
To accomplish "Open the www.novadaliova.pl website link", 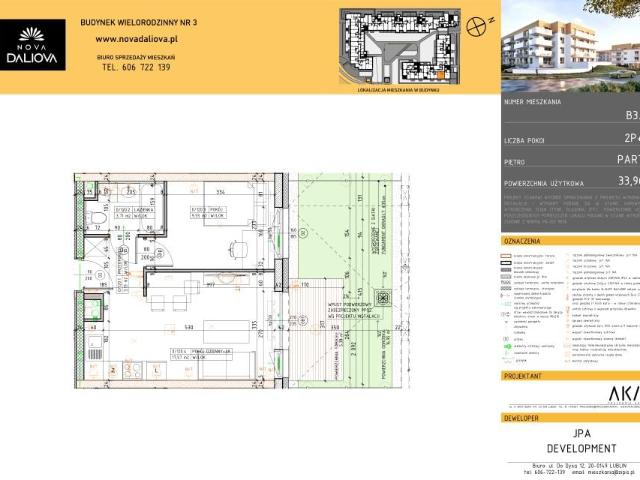I will coord(136,39).
